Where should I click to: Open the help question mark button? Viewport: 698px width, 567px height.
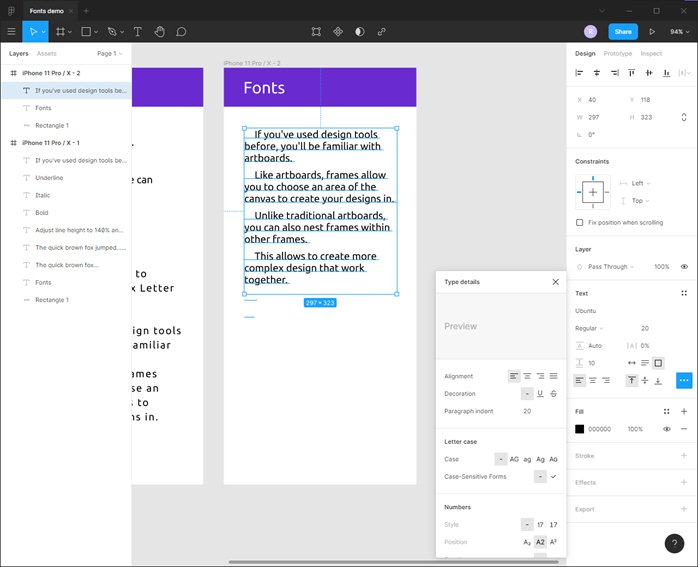point(673,543)
